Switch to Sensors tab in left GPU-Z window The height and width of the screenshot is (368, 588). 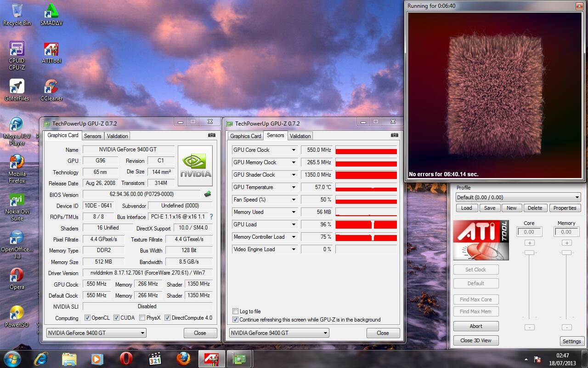click(x=92, y=136)
